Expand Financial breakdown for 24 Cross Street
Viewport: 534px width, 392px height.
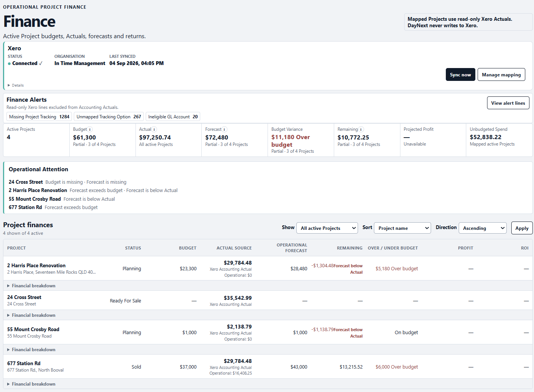click(x=31, y=315)
